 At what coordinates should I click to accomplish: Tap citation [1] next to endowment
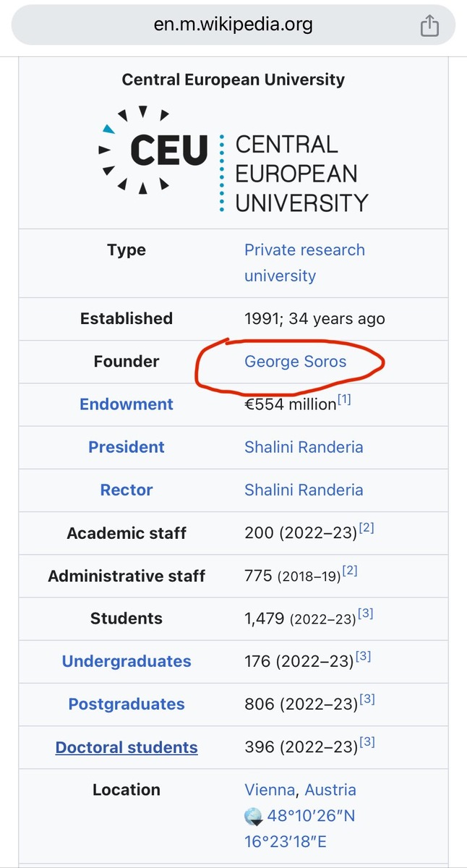(344, 399)
